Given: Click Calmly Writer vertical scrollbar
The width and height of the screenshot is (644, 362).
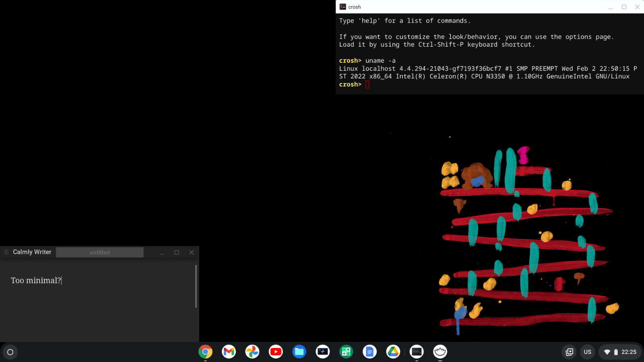Looking at the screenshot, I should 196,286.
